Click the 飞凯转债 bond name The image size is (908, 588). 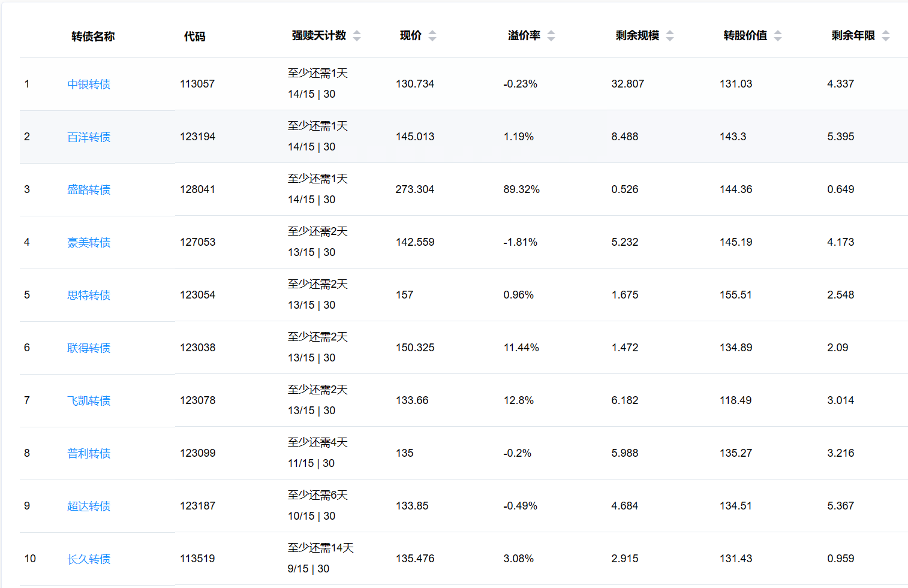coord(89,401)
